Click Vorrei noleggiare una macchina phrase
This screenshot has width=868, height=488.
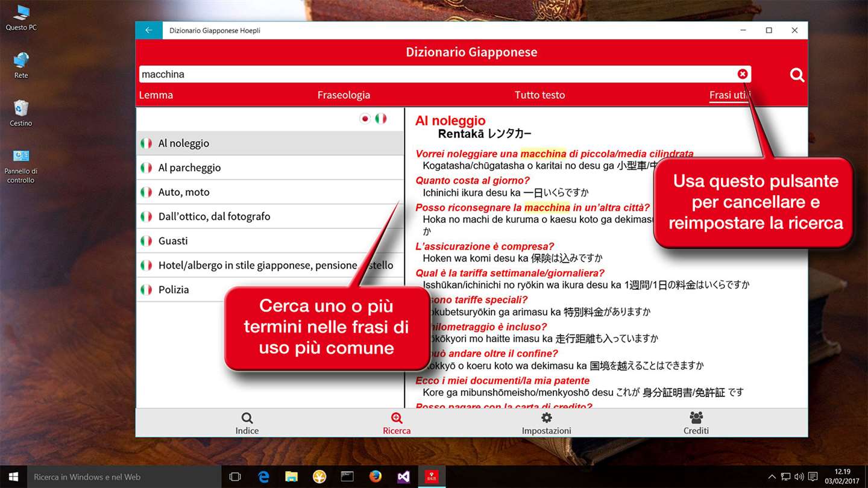tap(555, 154)
